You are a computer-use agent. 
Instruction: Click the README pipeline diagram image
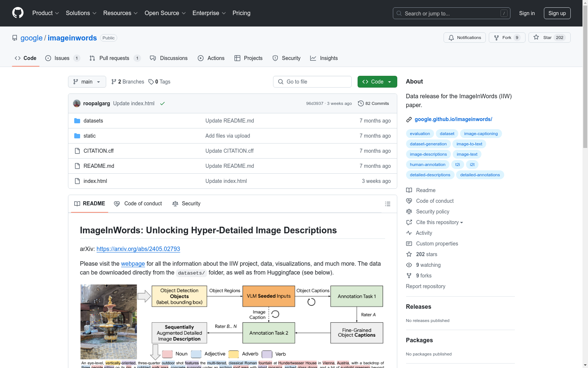(x=232, y=326)
